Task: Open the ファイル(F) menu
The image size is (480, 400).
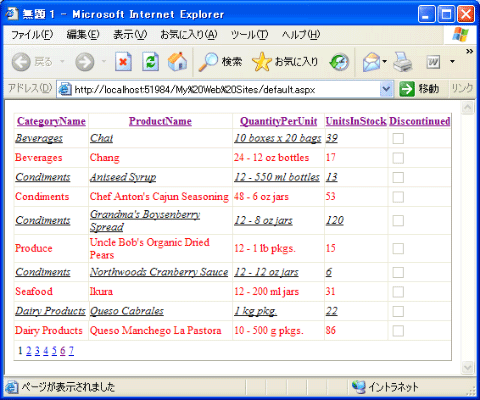Action: click(x=32, y=35)
